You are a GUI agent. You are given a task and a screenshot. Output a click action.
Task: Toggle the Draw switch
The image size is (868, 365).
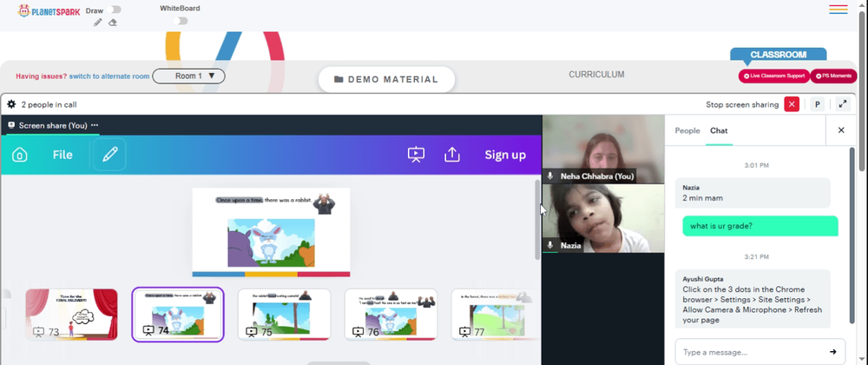[115, 10]
